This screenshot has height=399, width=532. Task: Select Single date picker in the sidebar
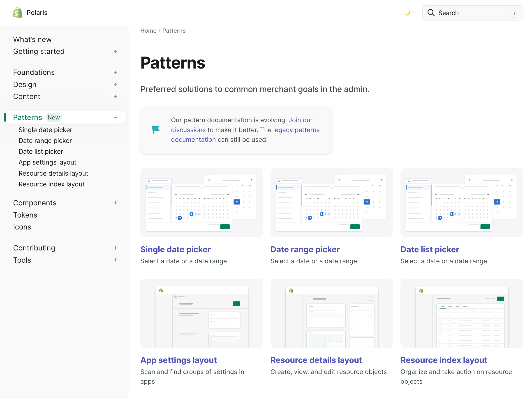45,130
